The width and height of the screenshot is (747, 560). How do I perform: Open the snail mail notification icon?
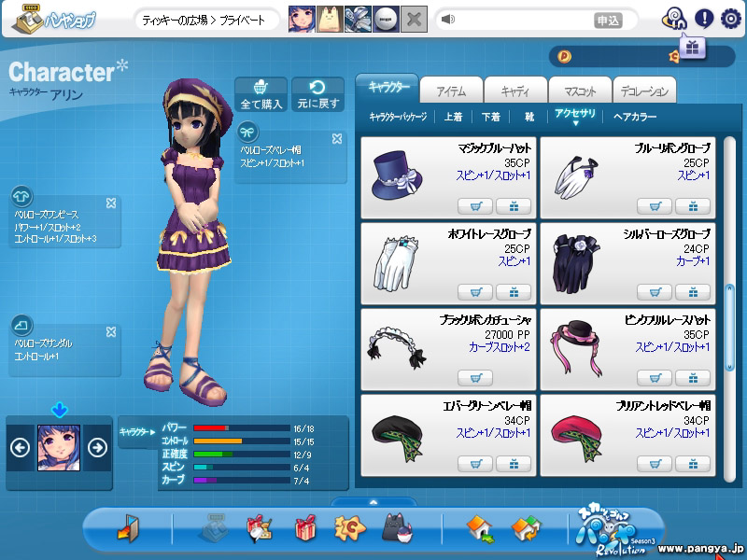point(674,19)
